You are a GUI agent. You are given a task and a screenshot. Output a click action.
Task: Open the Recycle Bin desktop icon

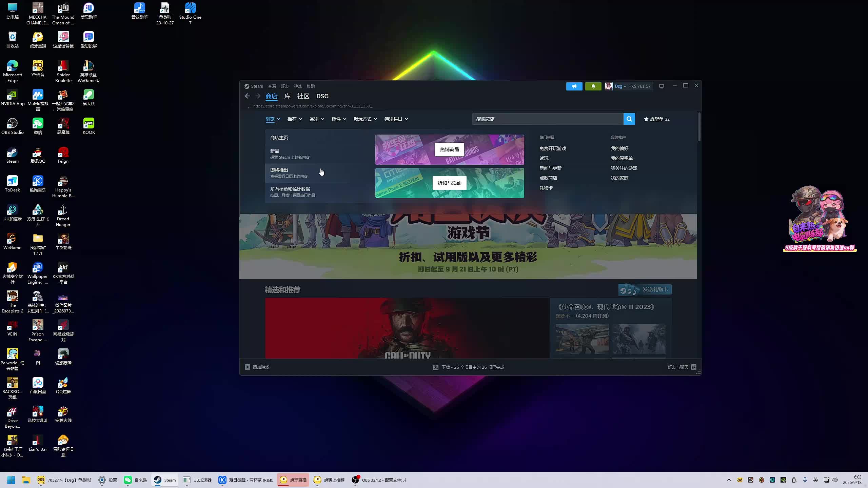pos(13,40)
